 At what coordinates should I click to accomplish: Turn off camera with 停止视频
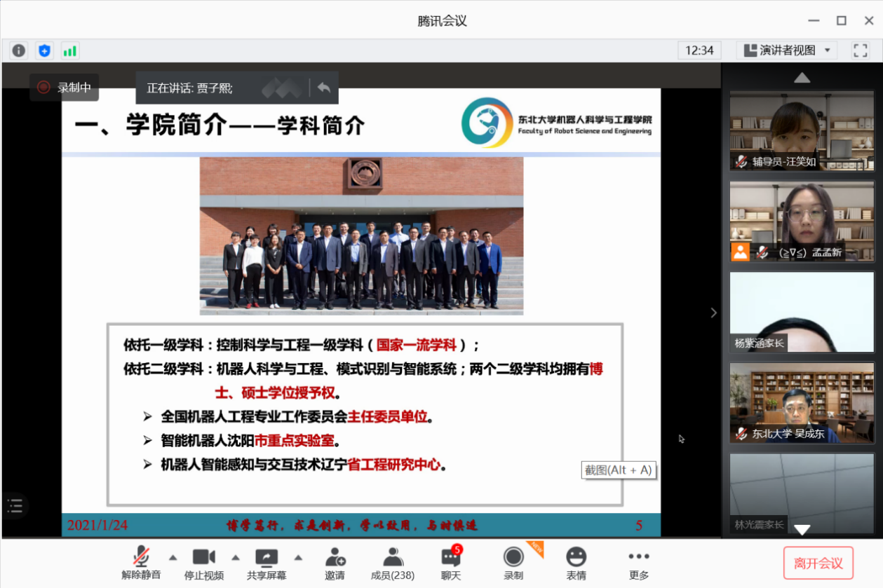[x=203, y=563]
